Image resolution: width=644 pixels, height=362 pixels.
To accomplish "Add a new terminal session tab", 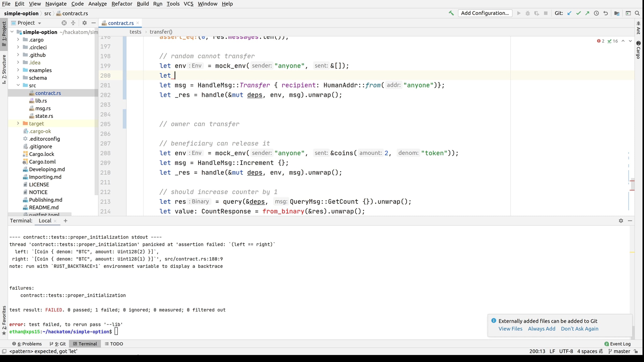I will tap(65, 220).
